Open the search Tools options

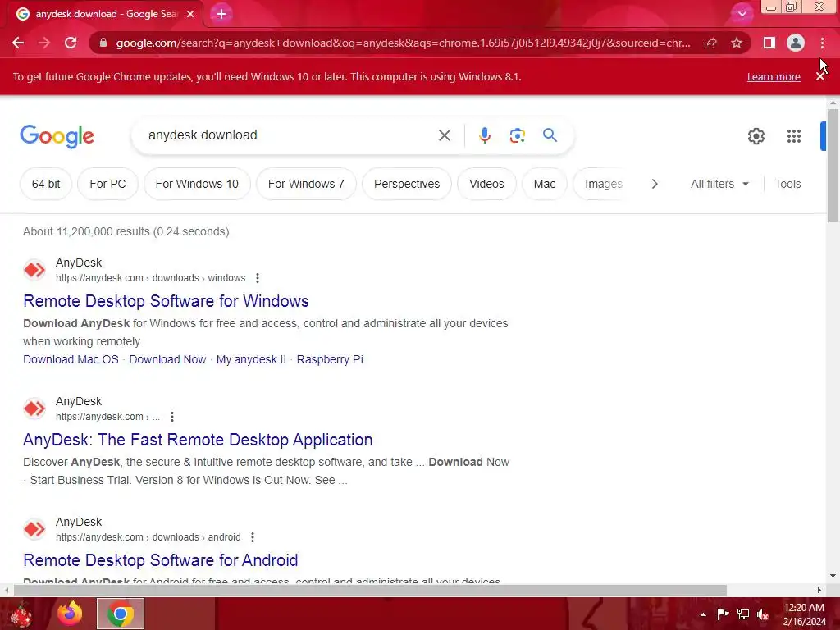click(787, 184)
